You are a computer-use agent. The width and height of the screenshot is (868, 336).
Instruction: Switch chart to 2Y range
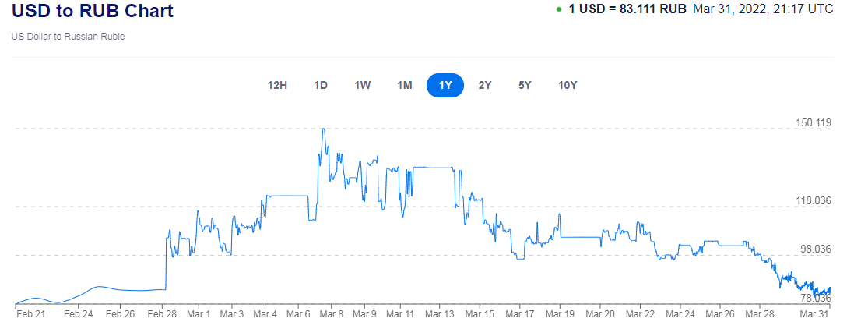coord(485,86)
